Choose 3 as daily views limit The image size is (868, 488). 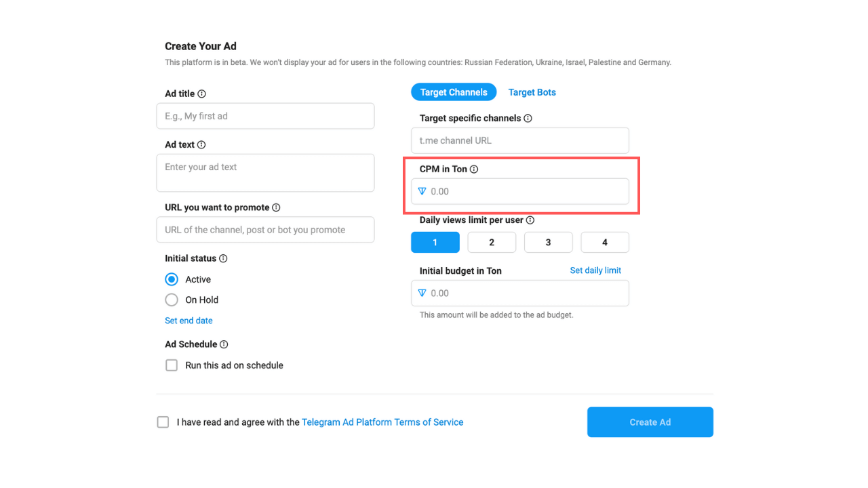[548, 242]
